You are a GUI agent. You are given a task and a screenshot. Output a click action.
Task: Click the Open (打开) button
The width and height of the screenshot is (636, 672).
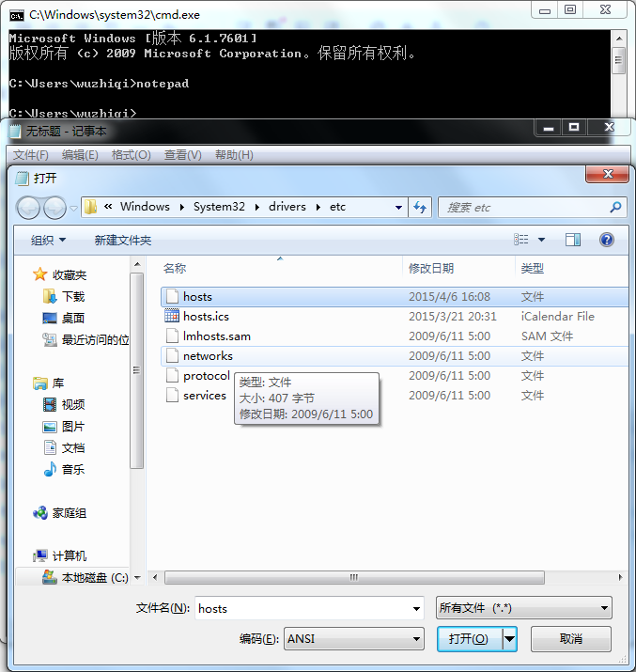point(470,639)
